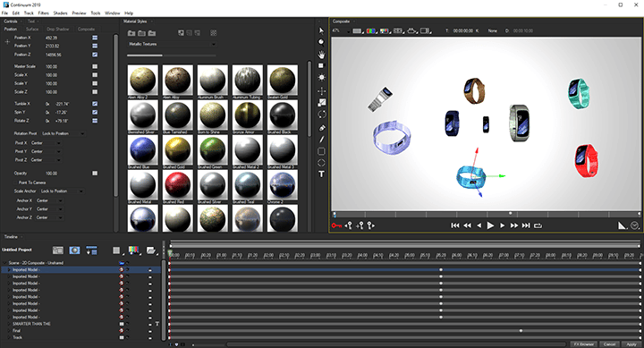Click the color bars icon in Timeline
644x348 pixels.
coord(133,250)
